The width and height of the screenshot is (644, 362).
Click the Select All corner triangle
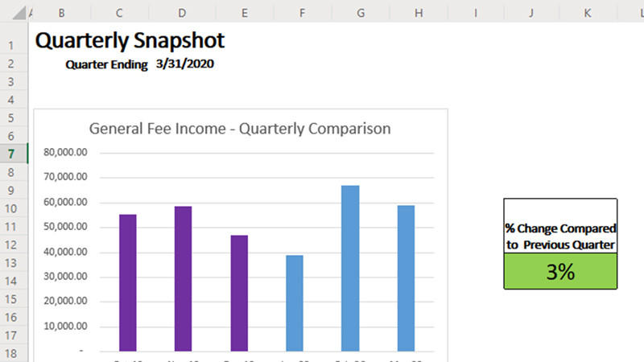(19, 13)
